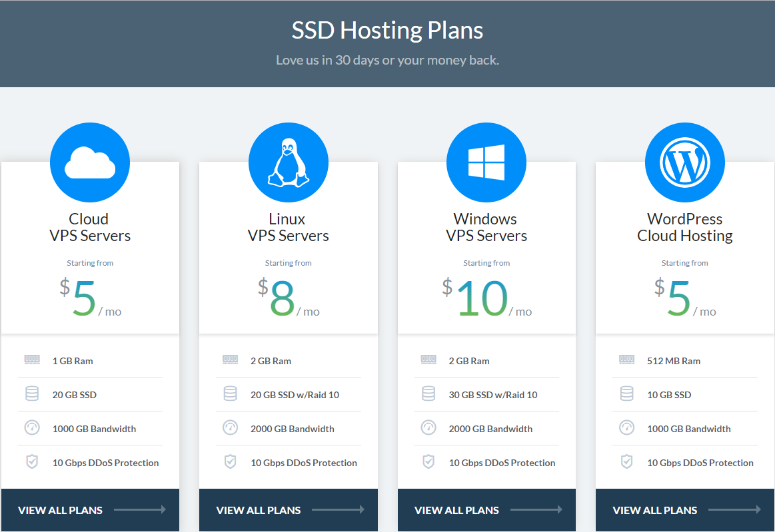Select the Cloud VPS Servers heading
This screenshot has height=532, width=775.
(x=90, y=227)
